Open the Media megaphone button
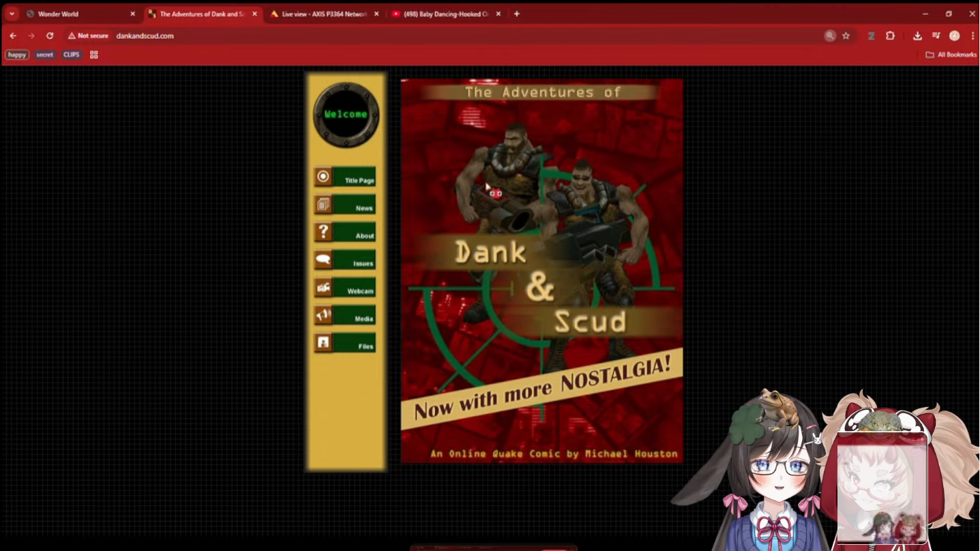 pyautogui.click(x=344, y=315)
